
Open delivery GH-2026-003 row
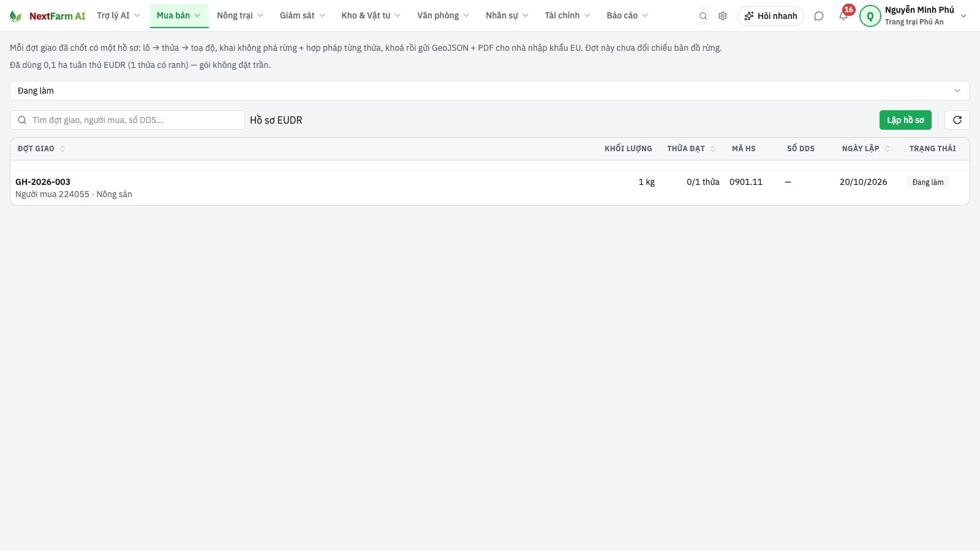tap(490, 188)
